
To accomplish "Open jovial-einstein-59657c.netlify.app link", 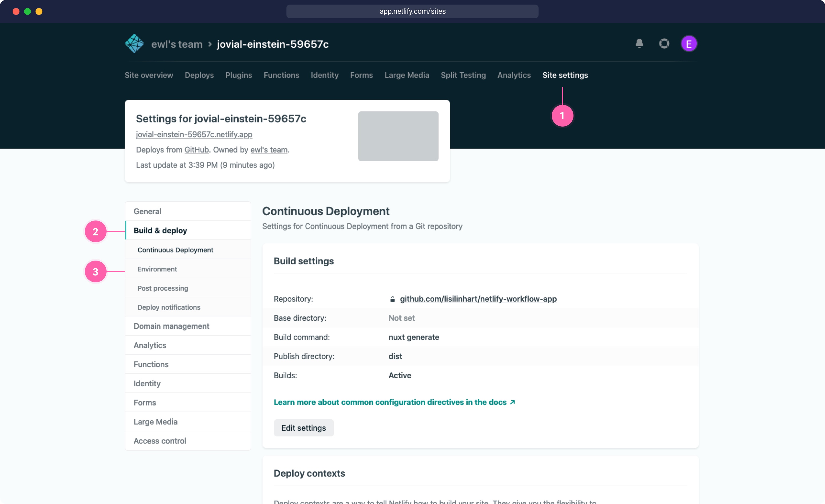I will [194, 134].
